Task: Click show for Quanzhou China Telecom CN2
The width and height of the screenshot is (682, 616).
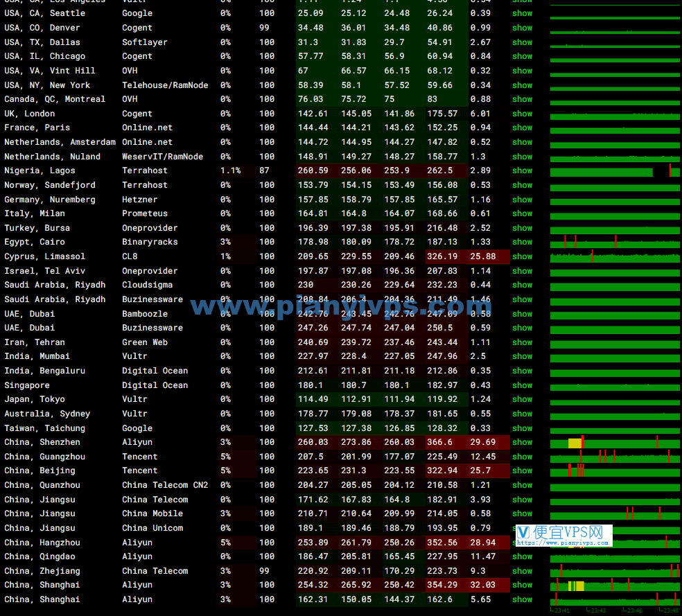Action: (522, 485)
